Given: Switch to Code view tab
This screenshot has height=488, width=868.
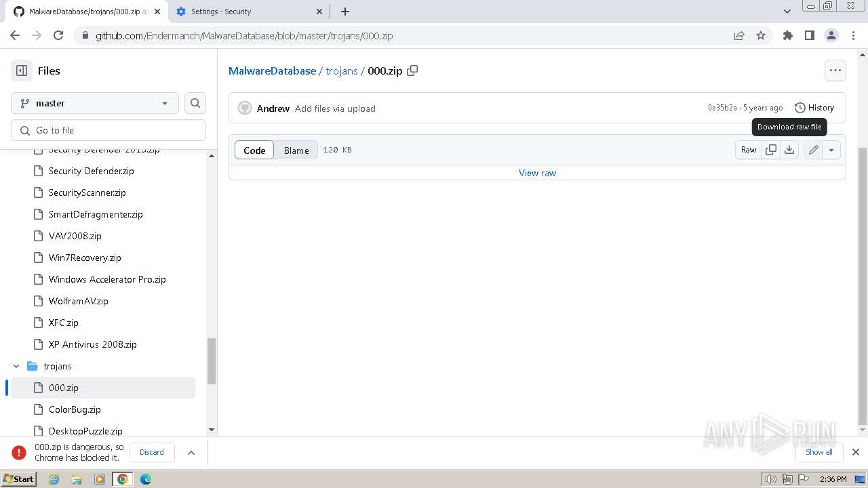Looking at the screenshot, I should 254,150.
